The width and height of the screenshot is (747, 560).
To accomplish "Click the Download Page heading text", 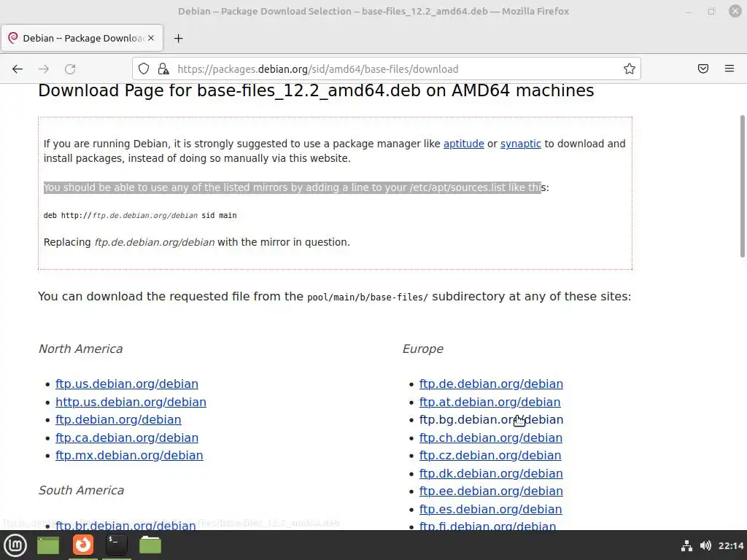I will (x=316, y=90).
